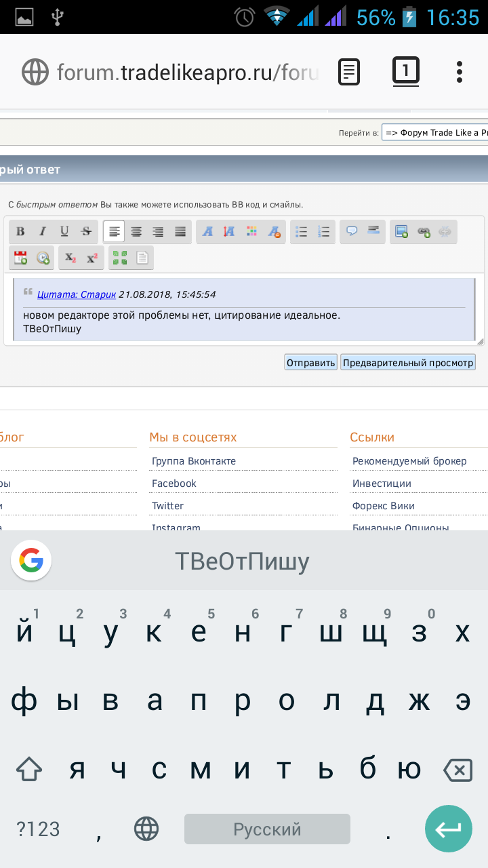488x868 pixels.
Task: Select keyboard suggestion ТВеОтПишу
Action: pyautogui.click(x=242, y=561)
